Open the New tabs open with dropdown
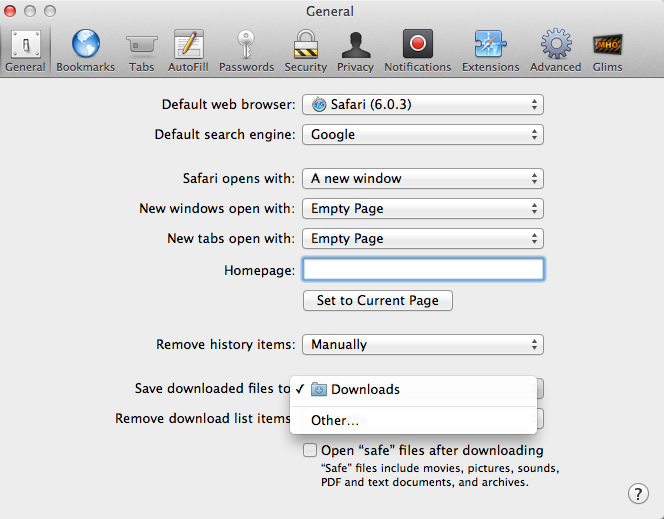 (x=423, y=239)
